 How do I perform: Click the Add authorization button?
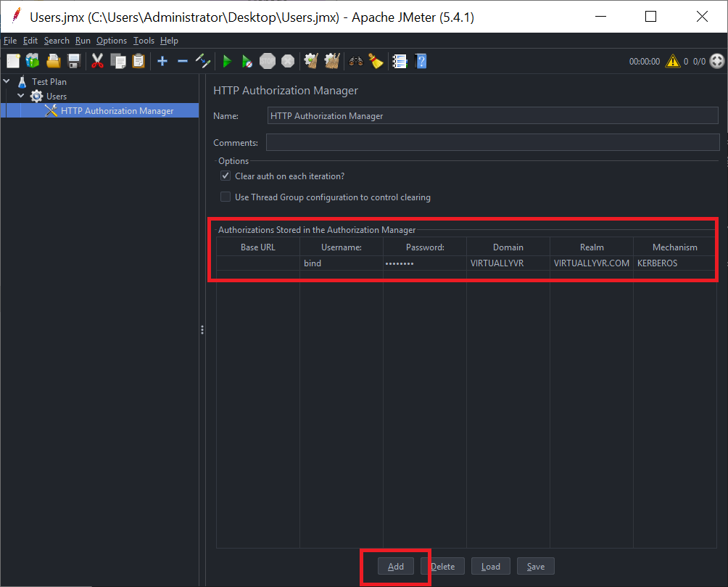[396, 566]
